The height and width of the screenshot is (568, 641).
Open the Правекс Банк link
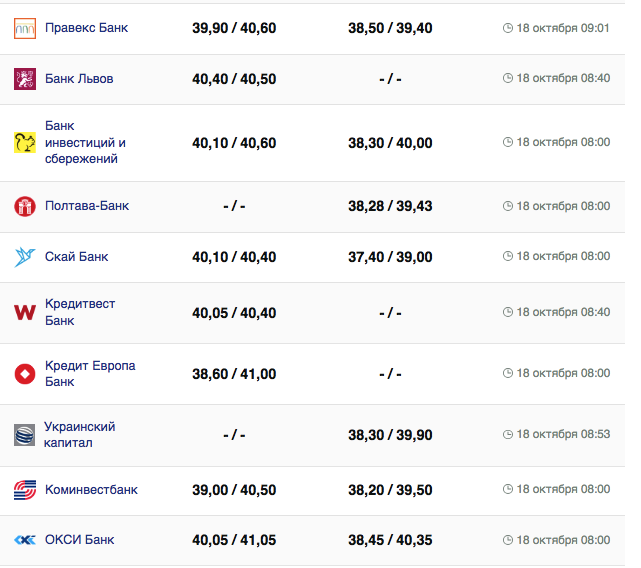(86, 28)
